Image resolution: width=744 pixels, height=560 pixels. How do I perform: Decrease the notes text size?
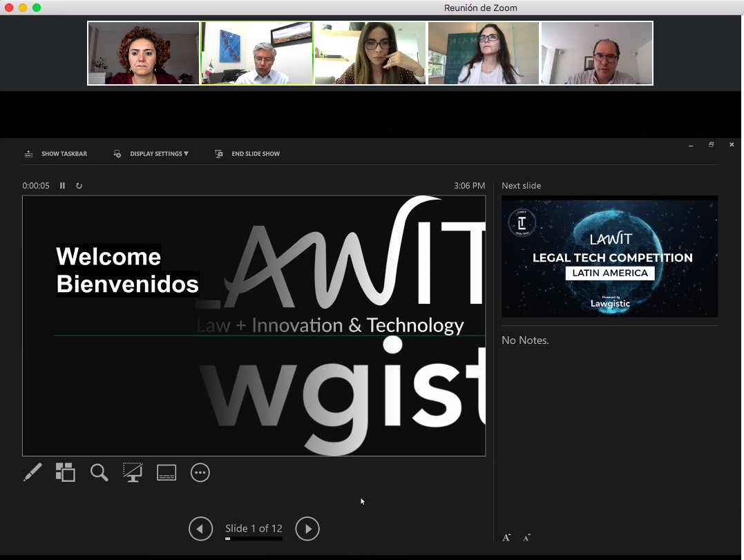pyautogui.click(x=526, y=537)
